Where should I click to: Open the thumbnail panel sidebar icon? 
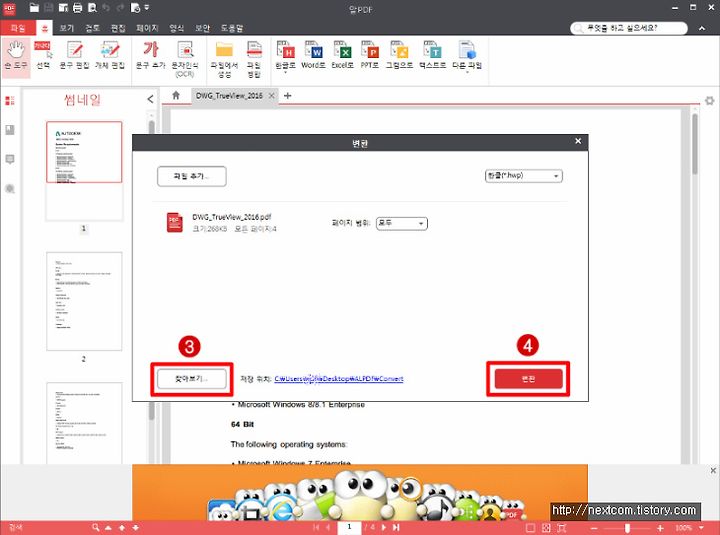coord(10,101)
